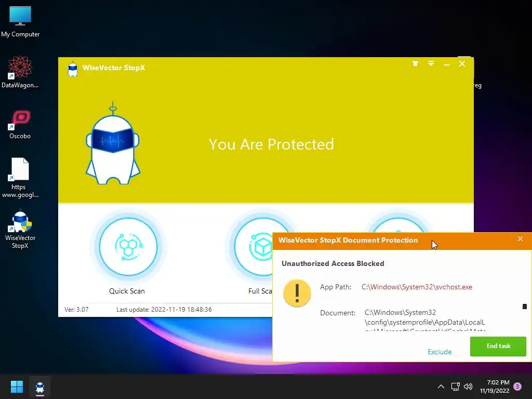
Task: Open the Windows Start menu
Action: pos(17,387)
